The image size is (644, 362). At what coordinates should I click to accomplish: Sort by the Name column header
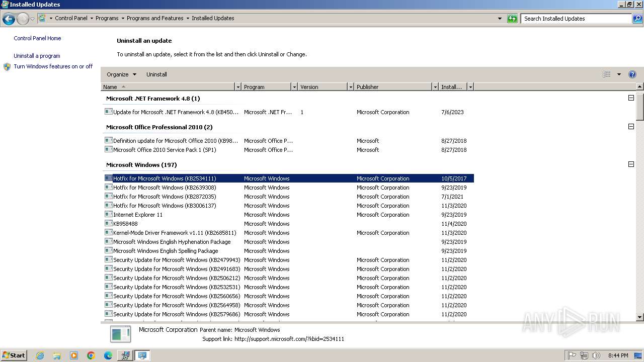[168, 87]
